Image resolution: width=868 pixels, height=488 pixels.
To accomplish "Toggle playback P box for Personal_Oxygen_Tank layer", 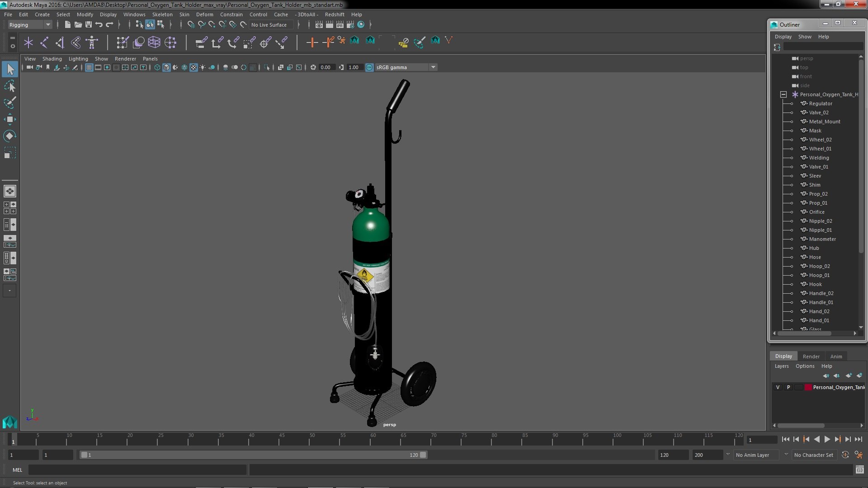I will [x=788, y=387].
